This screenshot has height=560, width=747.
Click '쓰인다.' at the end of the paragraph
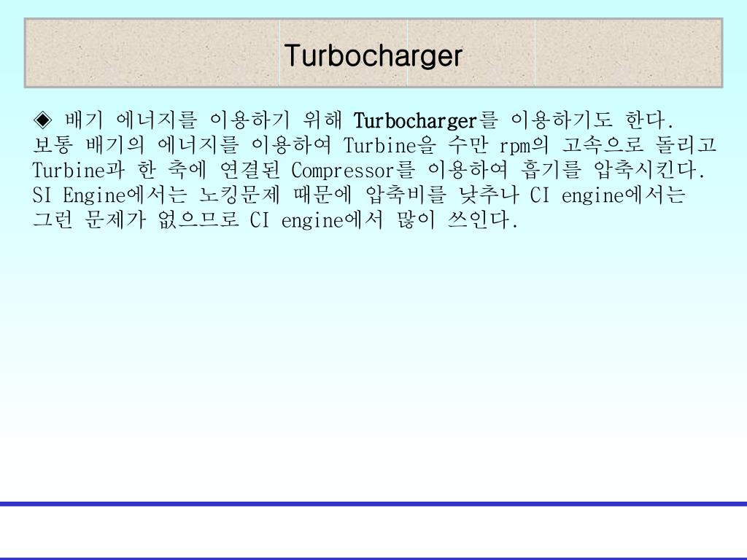482,219
